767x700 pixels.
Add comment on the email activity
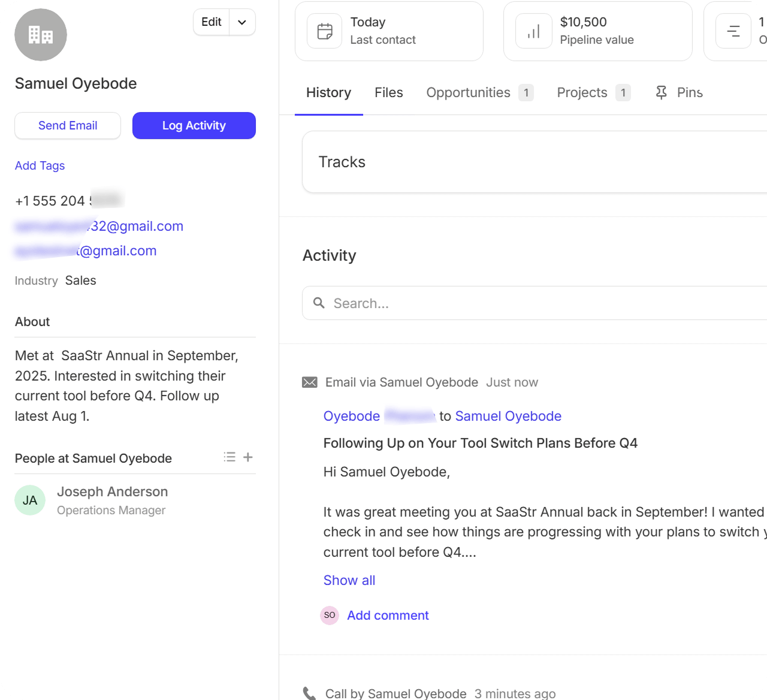[388, 615]
